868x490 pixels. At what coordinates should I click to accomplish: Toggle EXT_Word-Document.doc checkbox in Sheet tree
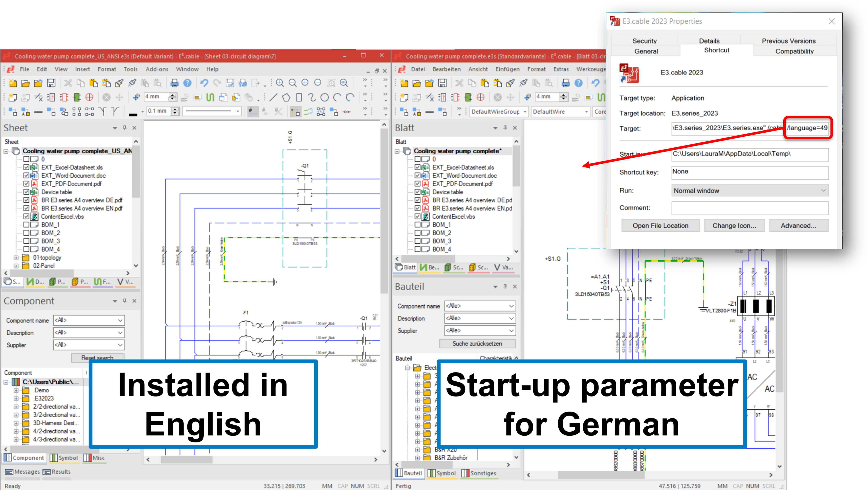pyautogui.click(x=26, y=175)
